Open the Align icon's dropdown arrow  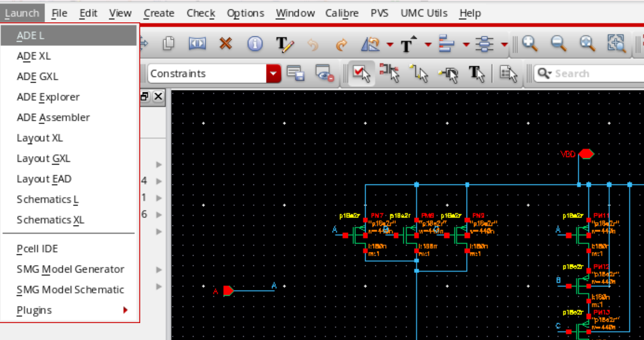coord(466,44)
